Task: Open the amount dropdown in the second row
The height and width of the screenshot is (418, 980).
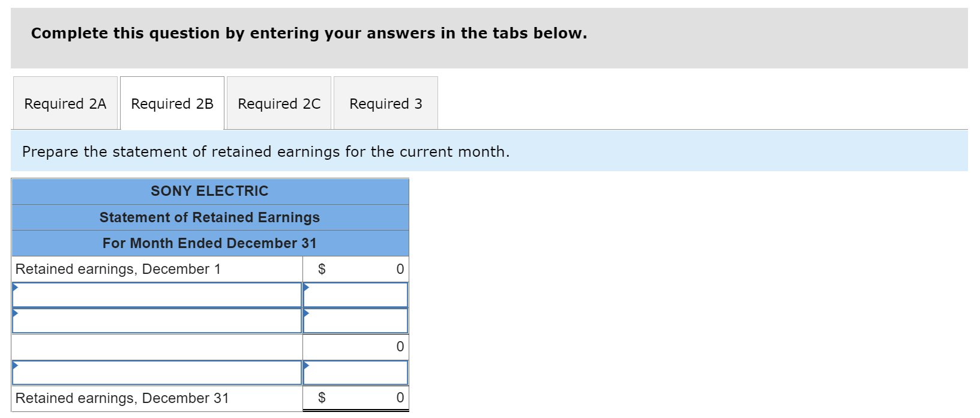Action: 355,294
